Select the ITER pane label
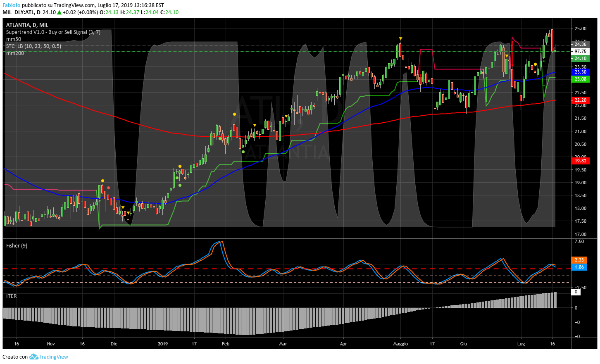The width and height of the screenshot is (600, 364). [x=12, y=296]
